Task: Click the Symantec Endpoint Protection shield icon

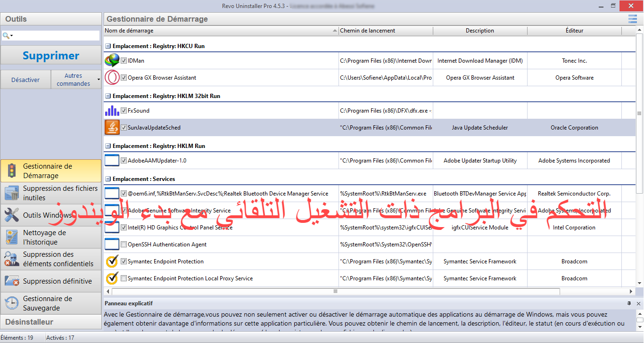Action: click(112, 261)
